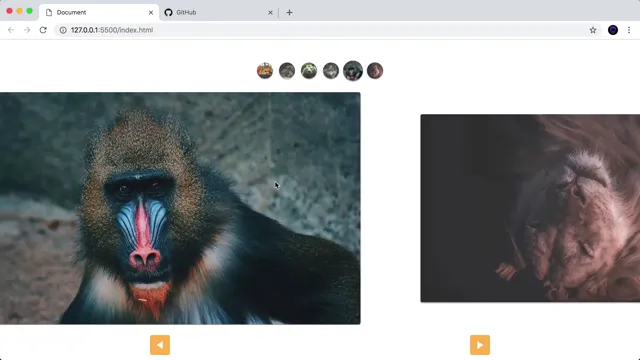Select the first orange-colored thumbnail circle

tap(265, 71)
